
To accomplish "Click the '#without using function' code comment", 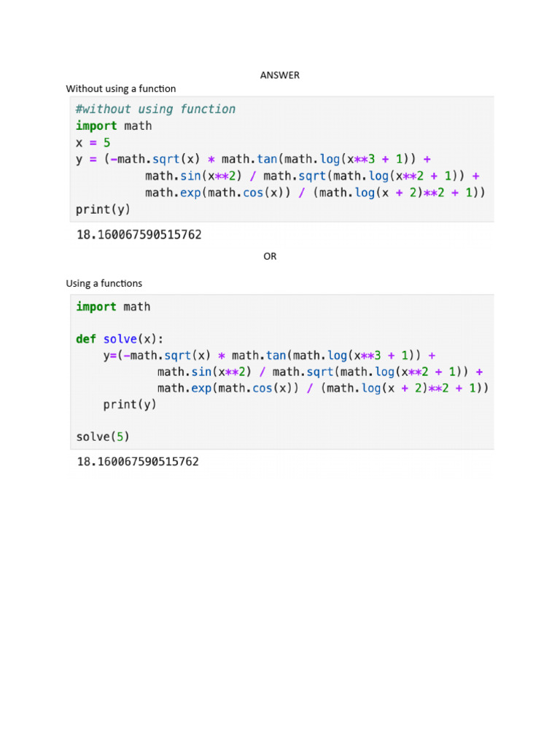I will pyautogui.click(x=155, y=109).
